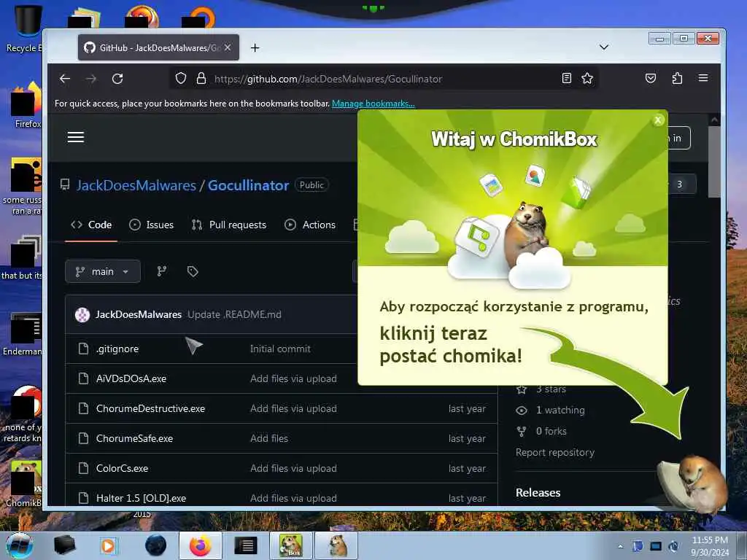Open the Releases section heading
Screen dimensions: 747x560
[x=538, y=492]
